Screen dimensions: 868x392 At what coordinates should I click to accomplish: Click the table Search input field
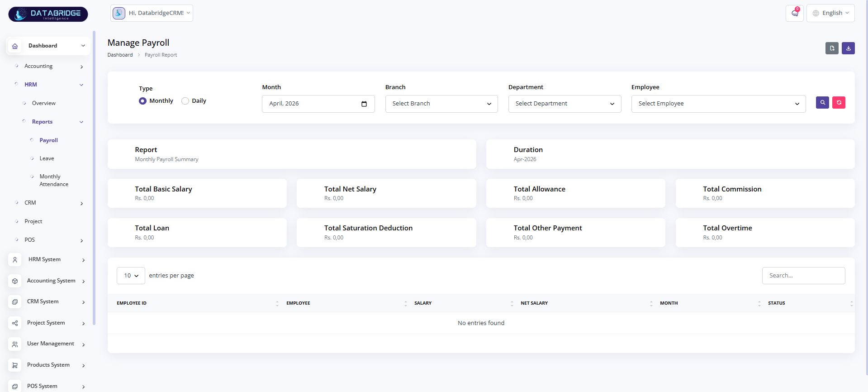(803, 276)
